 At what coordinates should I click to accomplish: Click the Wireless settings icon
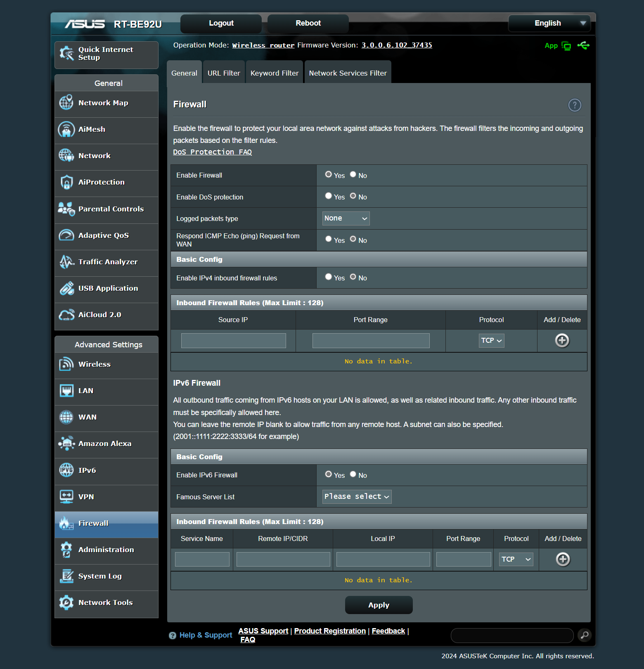pyautogui.click(x=66, y=364)
